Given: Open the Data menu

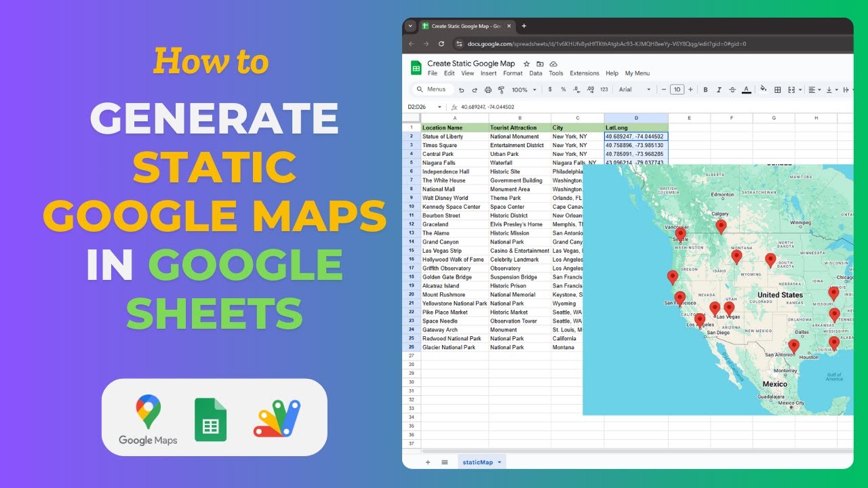Looking at the screenshot, I should tap(536, 73).
